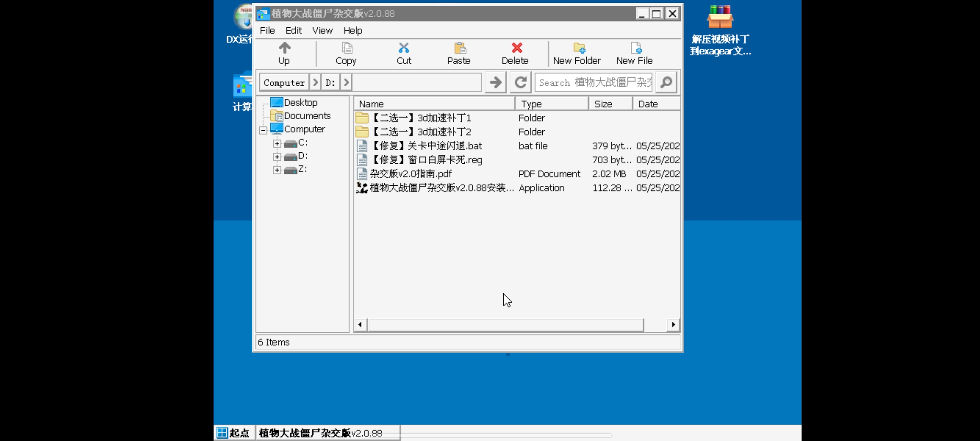Open the Edit menu
The image size is (980, 441).
(x=293, y=31)
